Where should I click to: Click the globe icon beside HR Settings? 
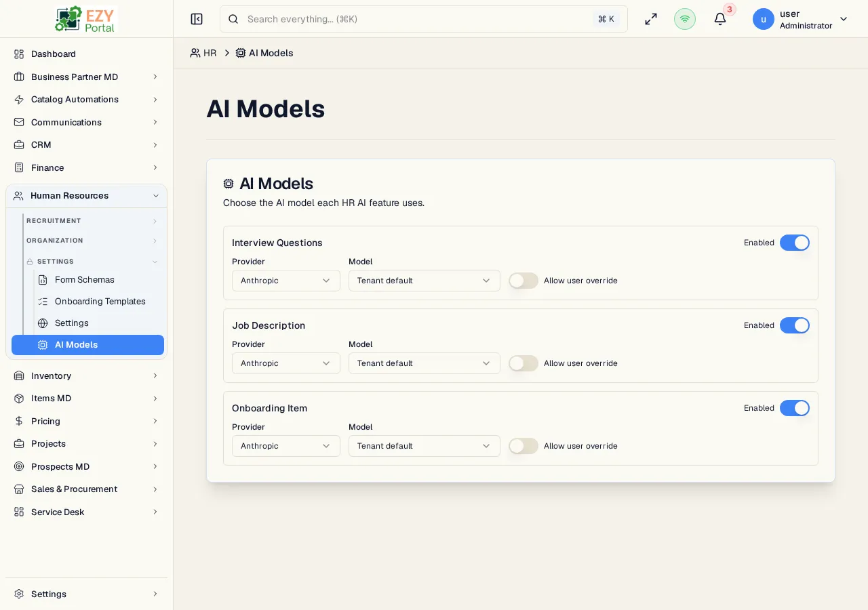point(43,323)
